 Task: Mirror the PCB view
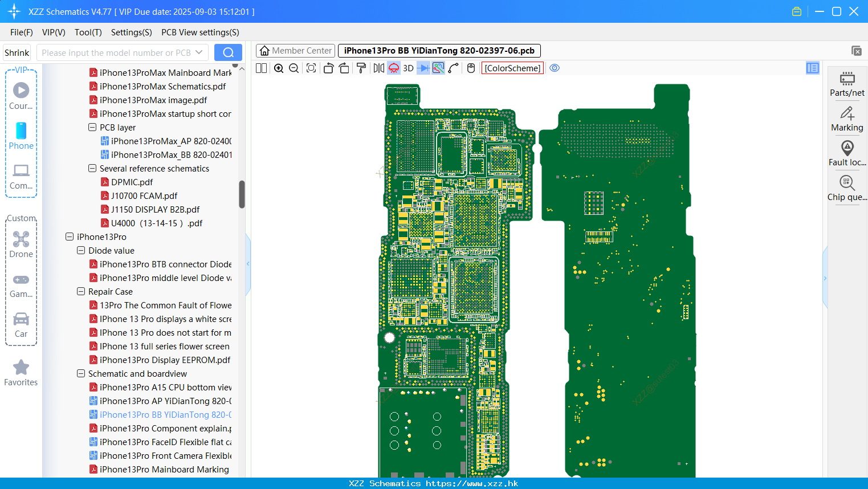click(378, 68)
